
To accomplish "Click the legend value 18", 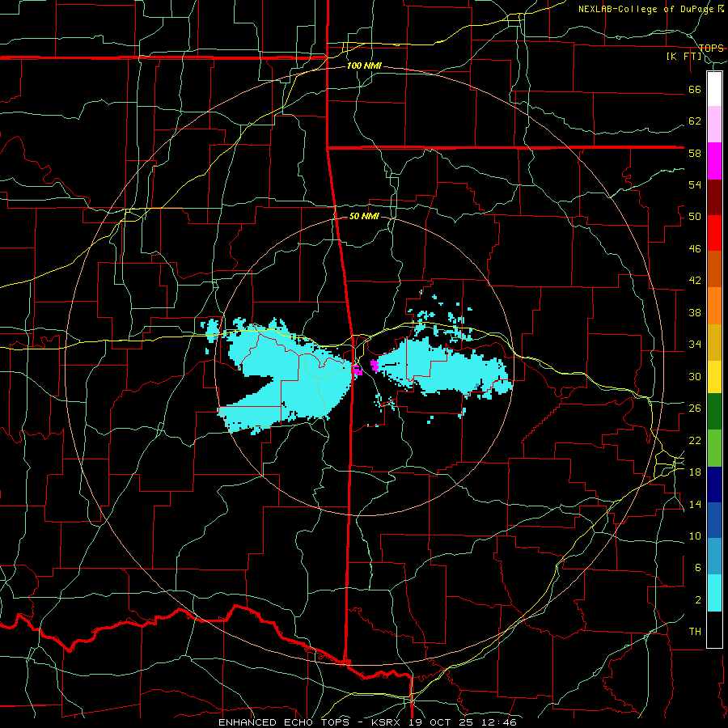I will click(695, 472).
